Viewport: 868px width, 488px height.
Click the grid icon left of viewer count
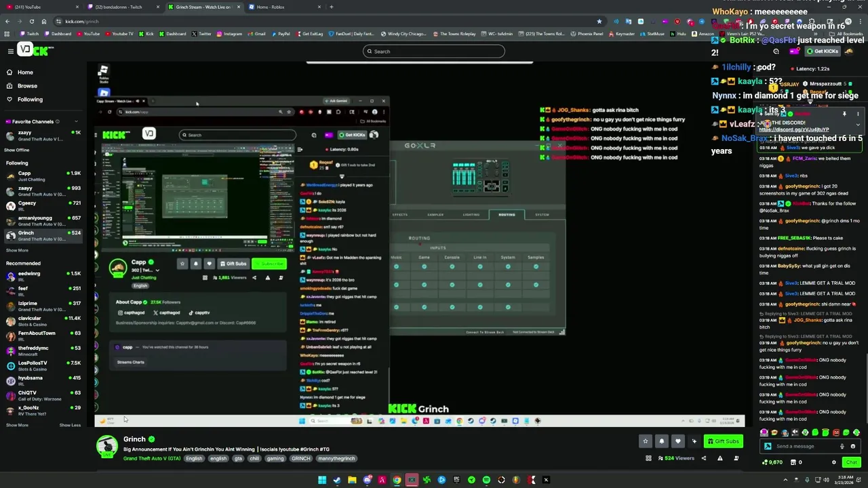pos(648,458)
